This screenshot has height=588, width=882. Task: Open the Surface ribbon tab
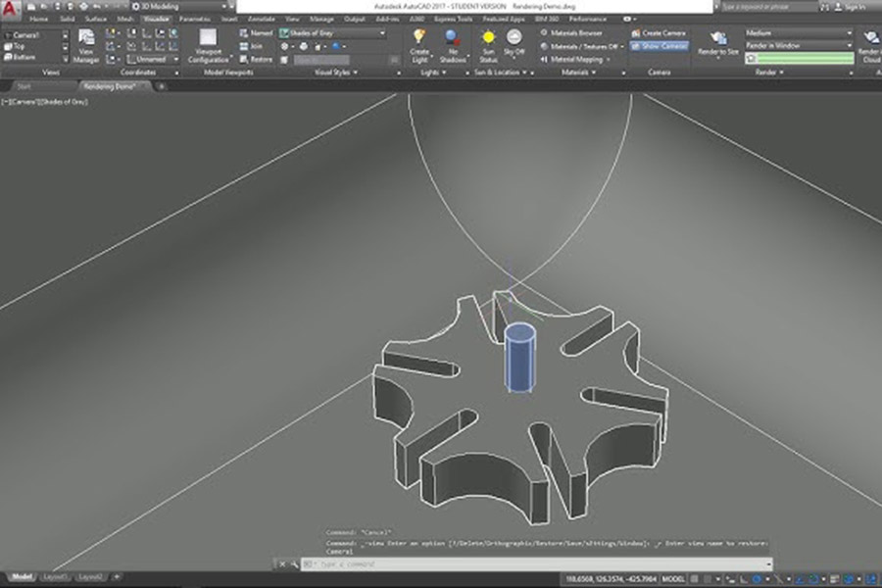tap(96, 20)
